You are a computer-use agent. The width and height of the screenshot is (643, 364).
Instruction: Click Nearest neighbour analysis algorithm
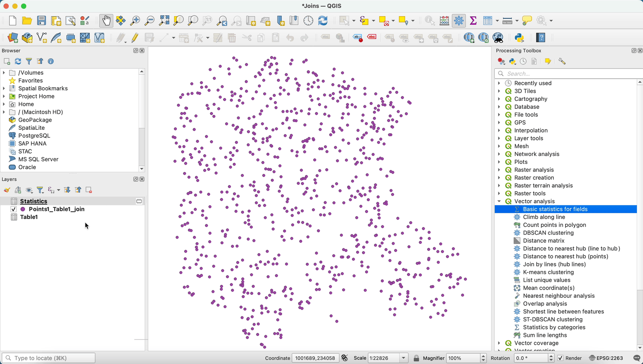click(559, 296)
